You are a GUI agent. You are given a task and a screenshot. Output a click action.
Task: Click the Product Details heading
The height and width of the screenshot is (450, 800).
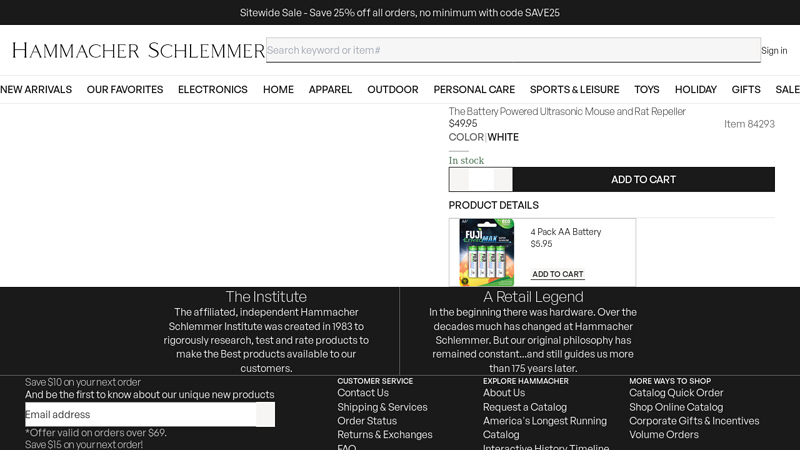(x=493, y=205)
